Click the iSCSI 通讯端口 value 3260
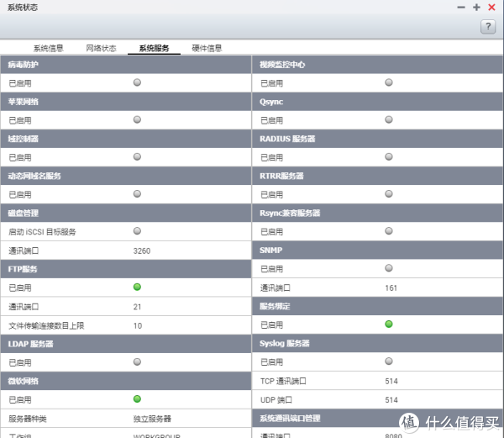504x438 pixels. 142,251
